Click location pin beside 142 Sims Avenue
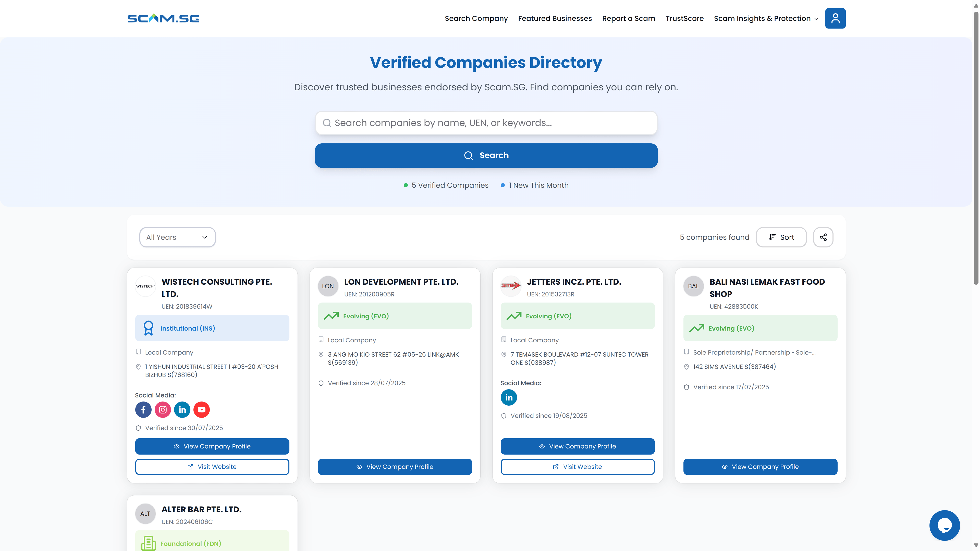Viewport: 980px width, 551px height. point(686,367)
